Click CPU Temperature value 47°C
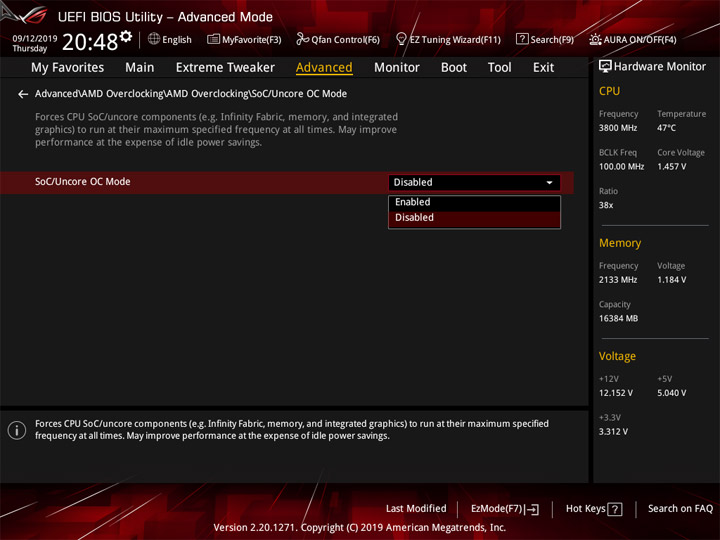The width and height of the screenshot is (720, 540). pyautogui.click(x=666, y=128)
